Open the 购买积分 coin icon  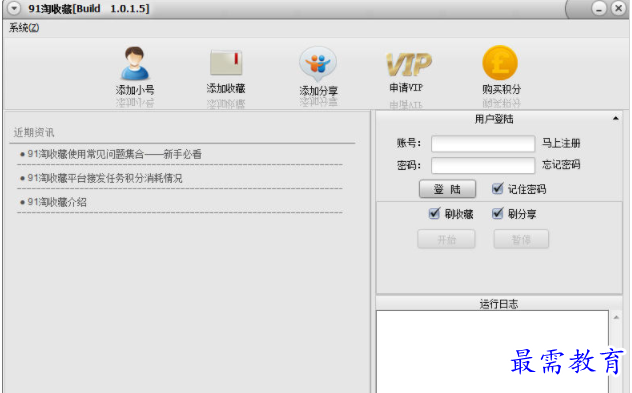click(x=500, y=63)
